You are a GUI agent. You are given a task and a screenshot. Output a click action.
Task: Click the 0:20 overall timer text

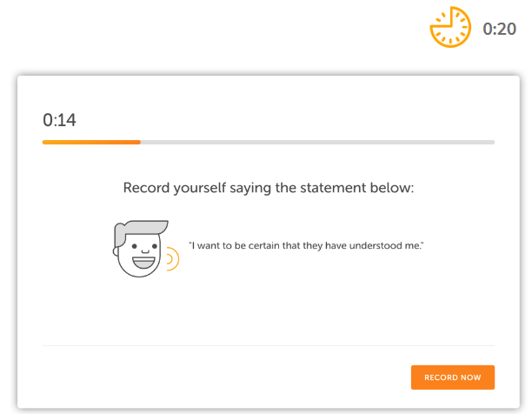click(500, 30)
